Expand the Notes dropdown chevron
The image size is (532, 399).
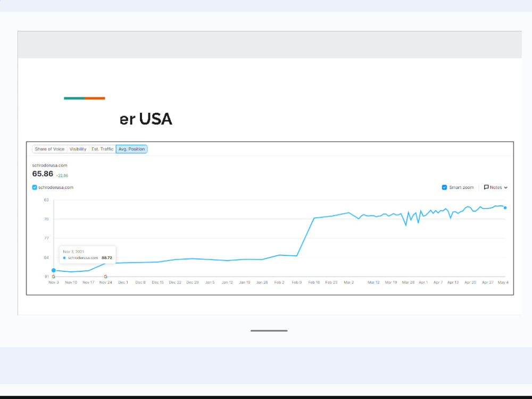coord(505,188)
